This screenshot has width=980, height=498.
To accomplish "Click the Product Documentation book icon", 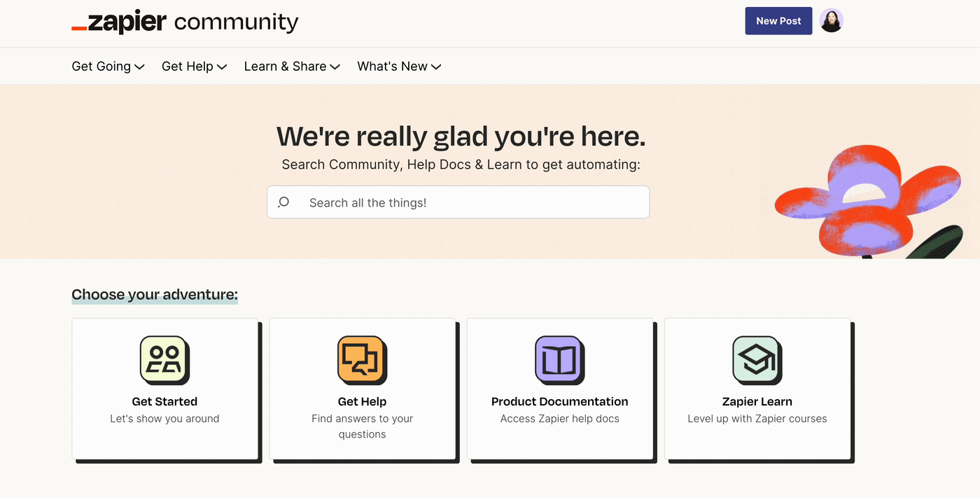I will (x=559, y=360).
